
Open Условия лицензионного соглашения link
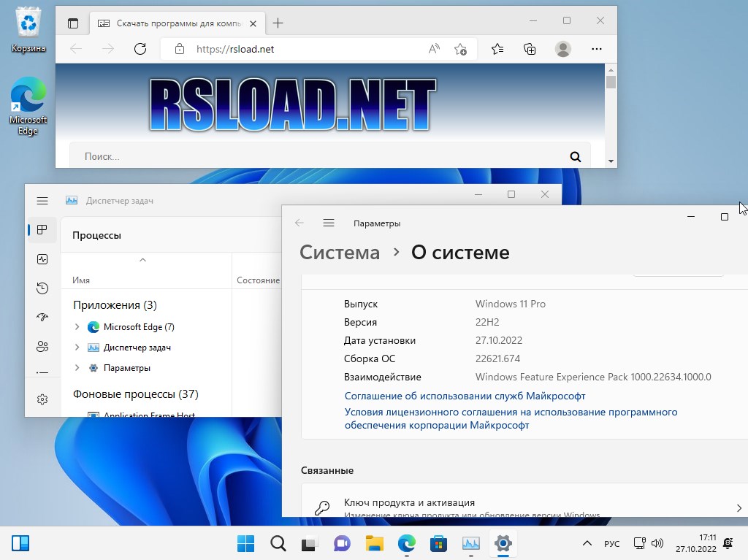(511, 418)
